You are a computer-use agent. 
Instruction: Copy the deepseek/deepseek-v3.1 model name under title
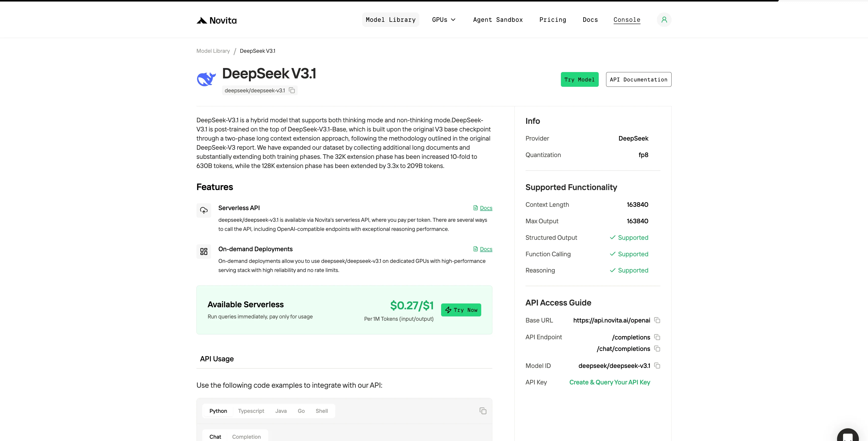(x=292, y=90)
